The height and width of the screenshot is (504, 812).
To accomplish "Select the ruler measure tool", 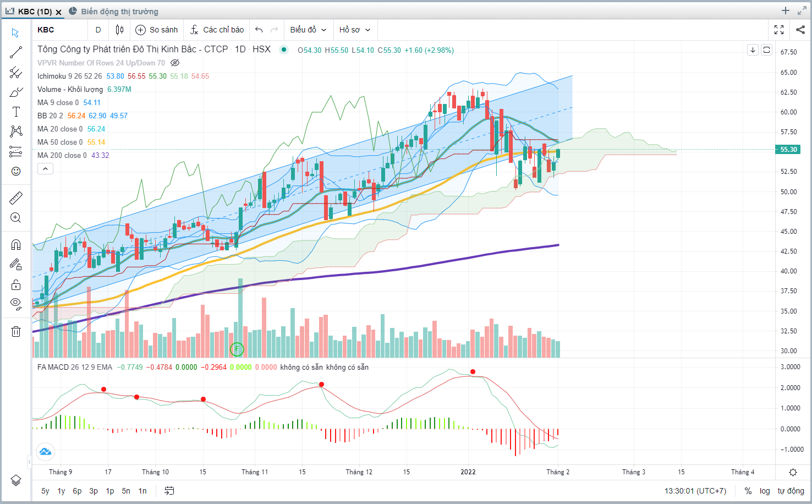I will point(16,198).
